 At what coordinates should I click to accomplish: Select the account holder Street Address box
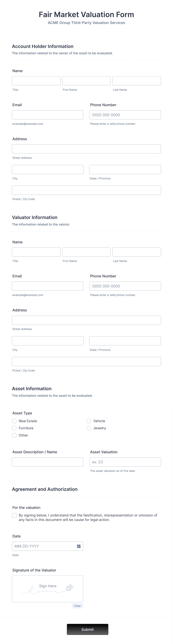pyautogui.click(x=86, y=149)
